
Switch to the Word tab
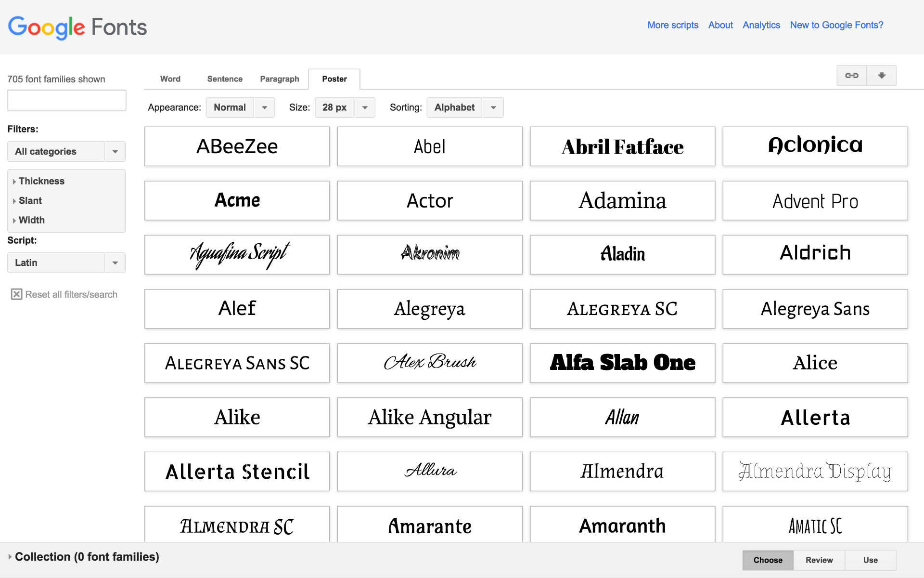pos(170,79)
